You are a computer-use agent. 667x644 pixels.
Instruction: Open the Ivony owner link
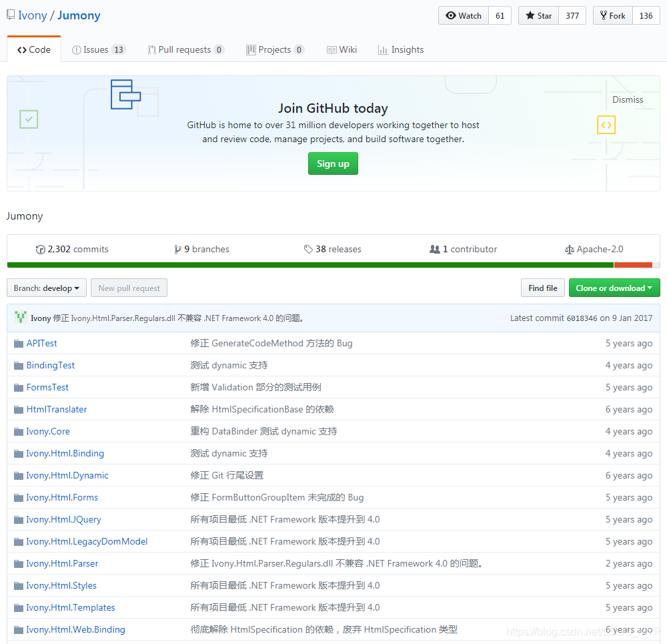click(x=32, y=15)
